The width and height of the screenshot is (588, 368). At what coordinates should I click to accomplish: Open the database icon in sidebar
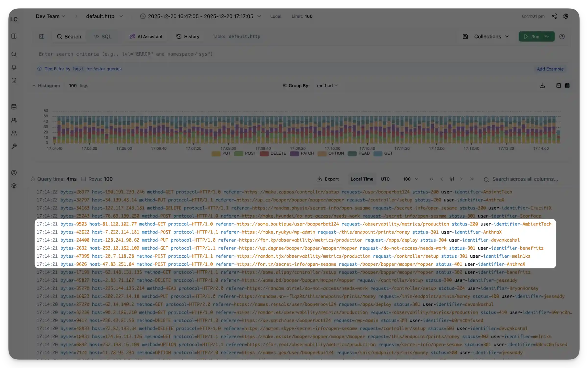click(14, 107)
